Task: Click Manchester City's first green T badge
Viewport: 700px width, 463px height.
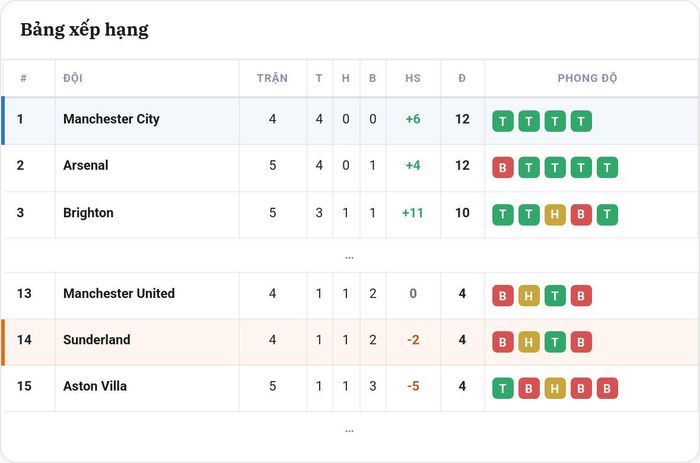Action: (503, 121)
